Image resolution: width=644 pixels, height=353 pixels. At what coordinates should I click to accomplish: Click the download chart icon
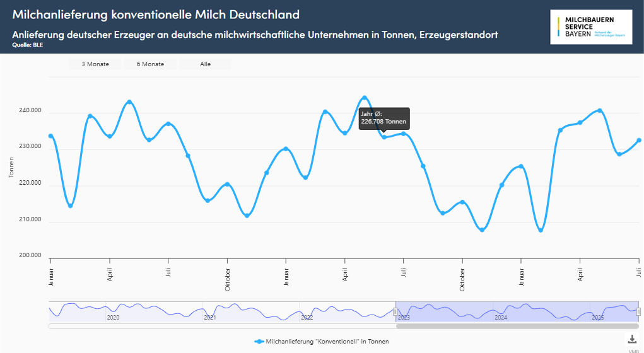click(x=633, y=339)
